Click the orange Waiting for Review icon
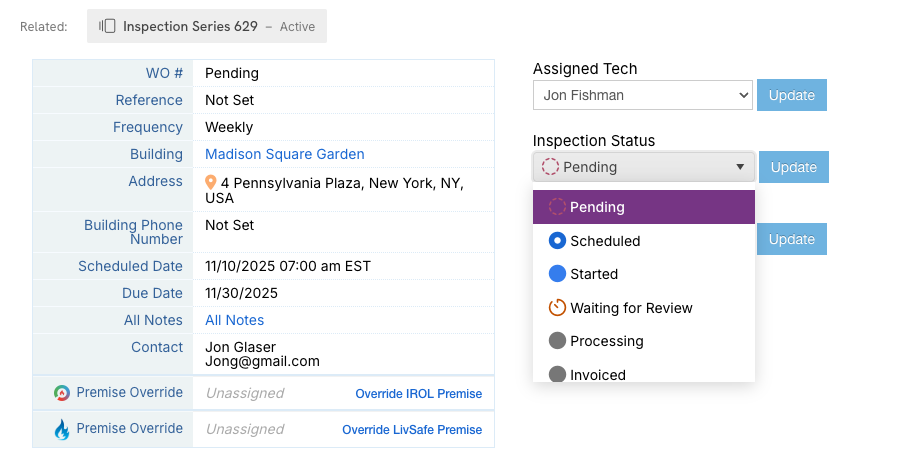Viewport: 904px width, 463px height. tap(557, 308)
